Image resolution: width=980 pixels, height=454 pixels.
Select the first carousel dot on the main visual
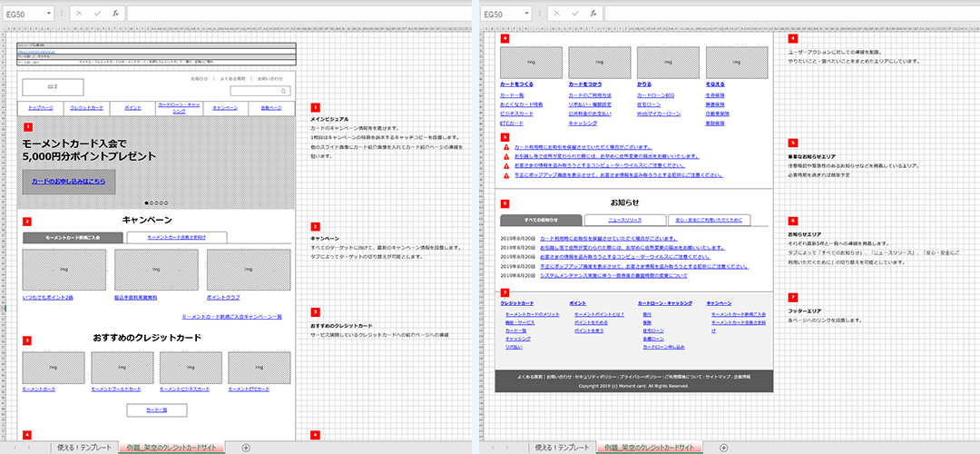click(147, 203)
